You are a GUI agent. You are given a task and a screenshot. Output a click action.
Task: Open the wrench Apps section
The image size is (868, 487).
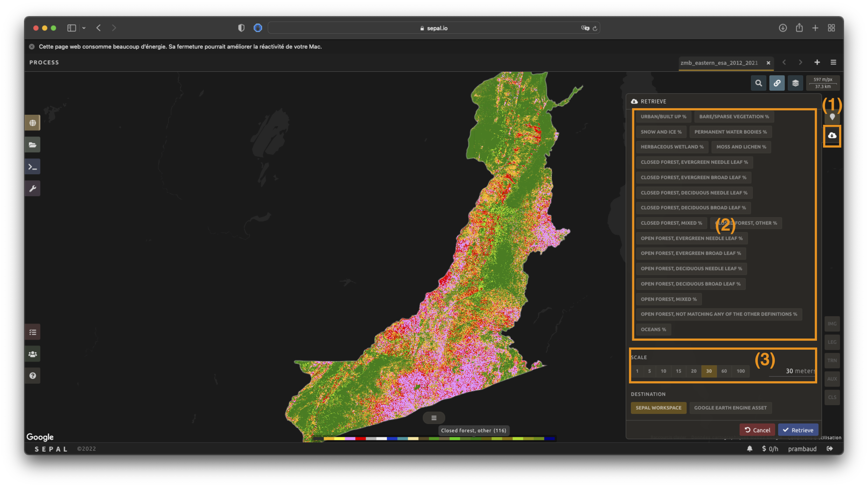[x=32, y=188]
